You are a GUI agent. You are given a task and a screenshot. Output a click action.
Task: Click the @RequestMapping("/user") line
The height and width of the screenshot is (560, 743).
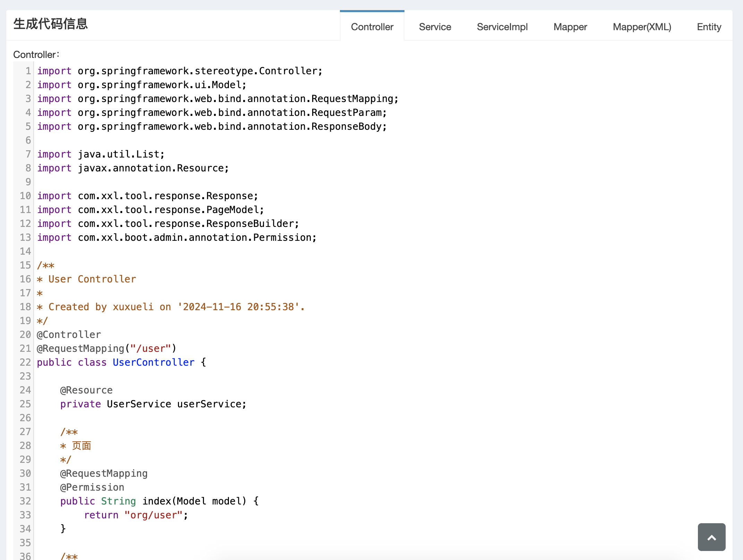106,348
